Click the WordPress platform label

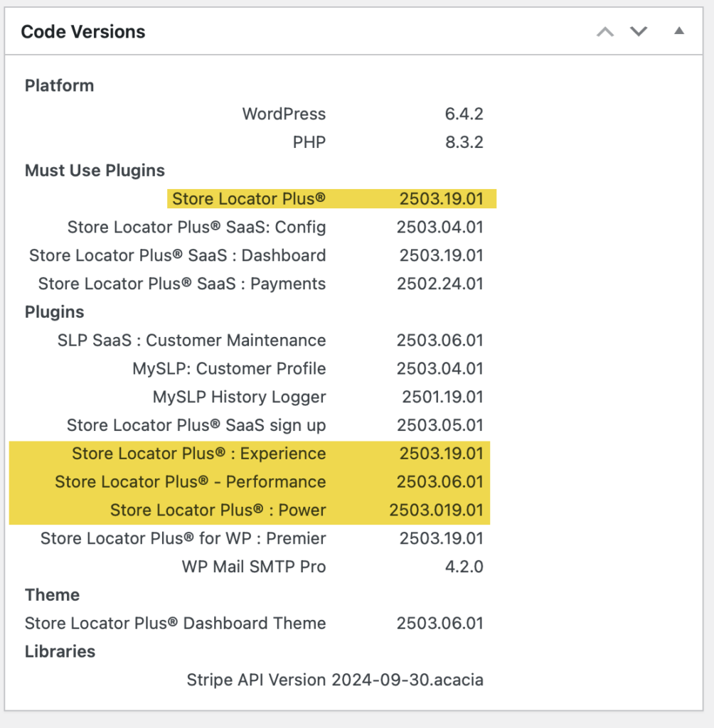tap(284, 114)
